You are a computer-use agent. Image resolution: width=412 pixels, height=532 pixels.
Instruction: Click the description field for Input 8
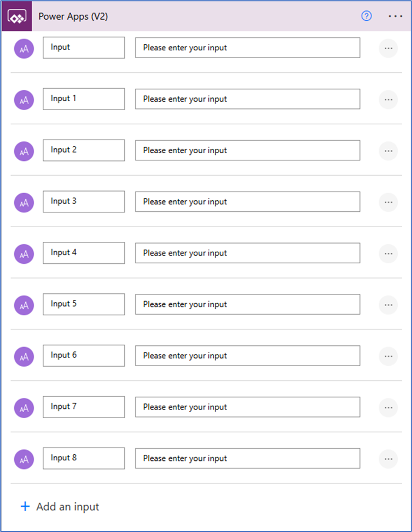tap(247, 458)
